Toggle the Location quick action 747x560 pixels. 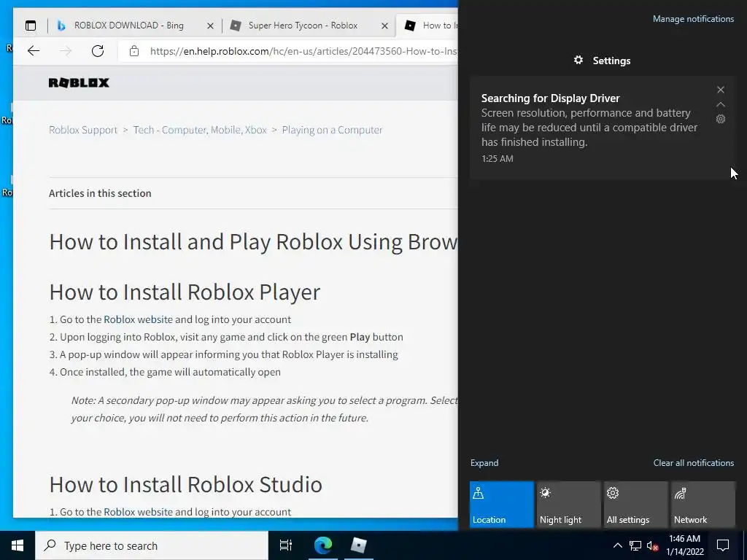click(x=502, y=505)
